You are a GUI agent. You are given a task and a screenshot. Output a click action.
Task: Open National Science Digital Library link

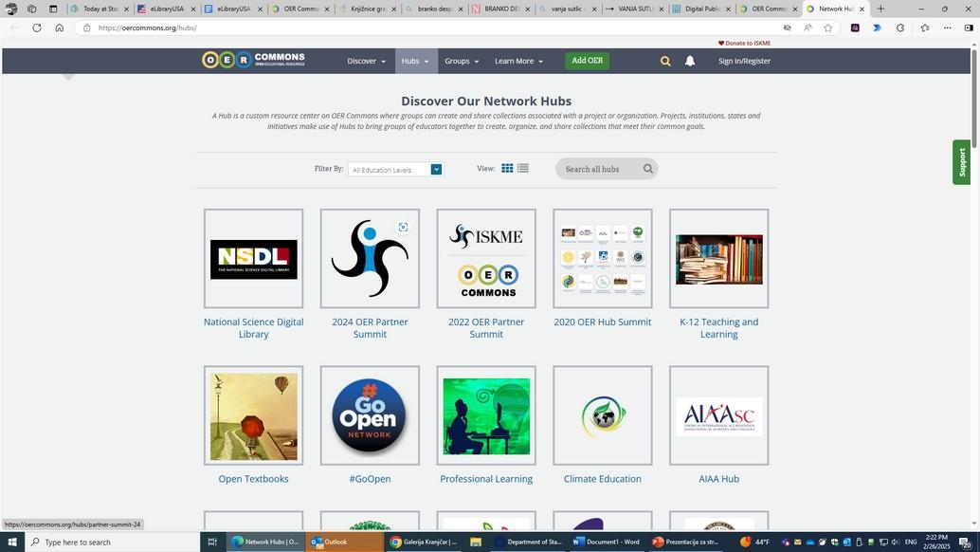point(253,327)
